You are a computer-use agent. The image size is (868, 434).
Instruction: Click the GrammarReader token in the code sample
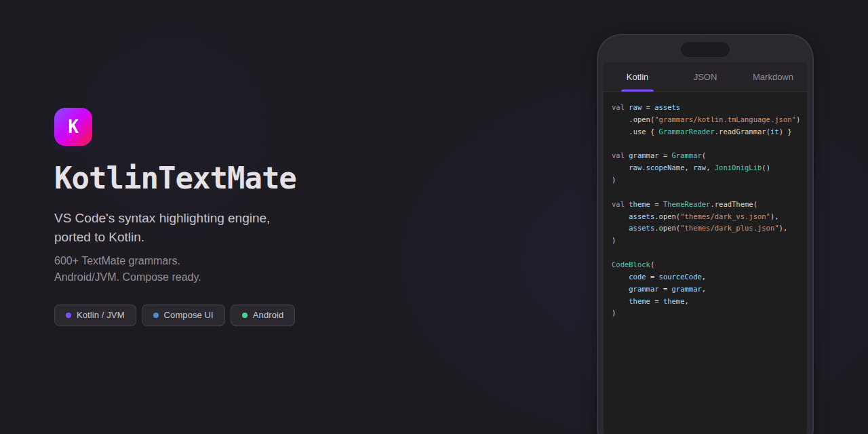pos(686,132)
